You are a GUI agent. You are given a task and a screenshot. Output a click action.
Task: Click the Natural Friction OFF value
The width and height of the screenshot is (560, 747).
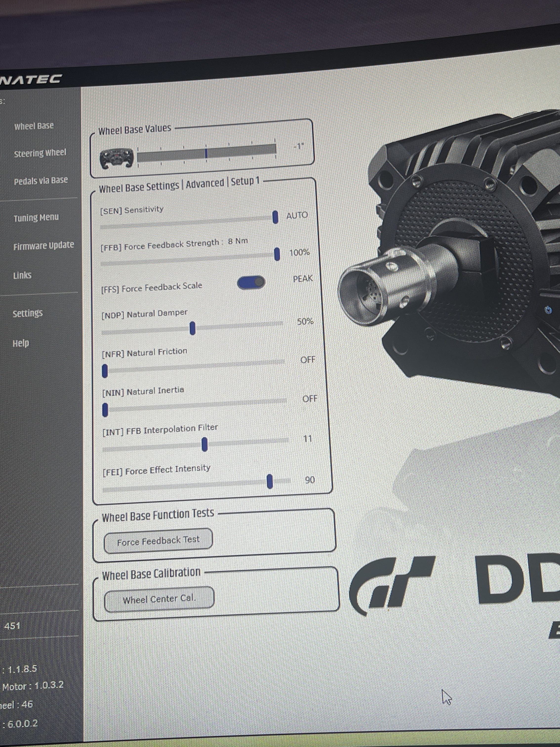(x=307, y=360)
